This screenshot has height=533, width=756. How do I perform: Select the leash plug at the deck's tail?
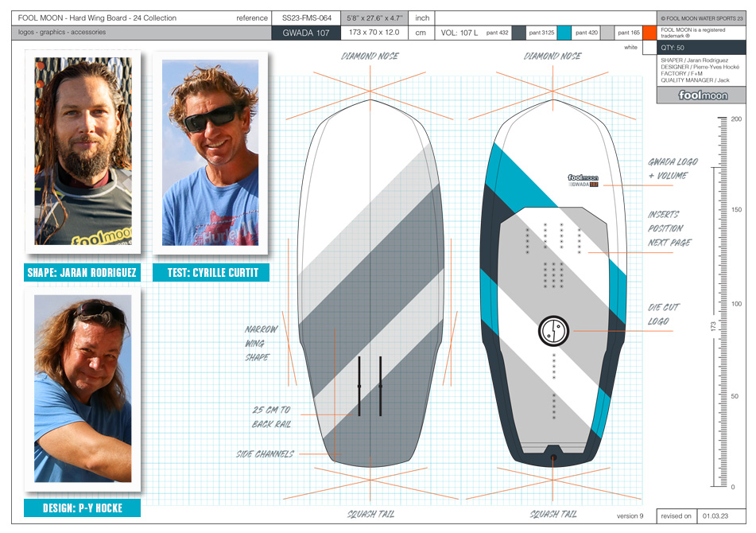[553, 457]
